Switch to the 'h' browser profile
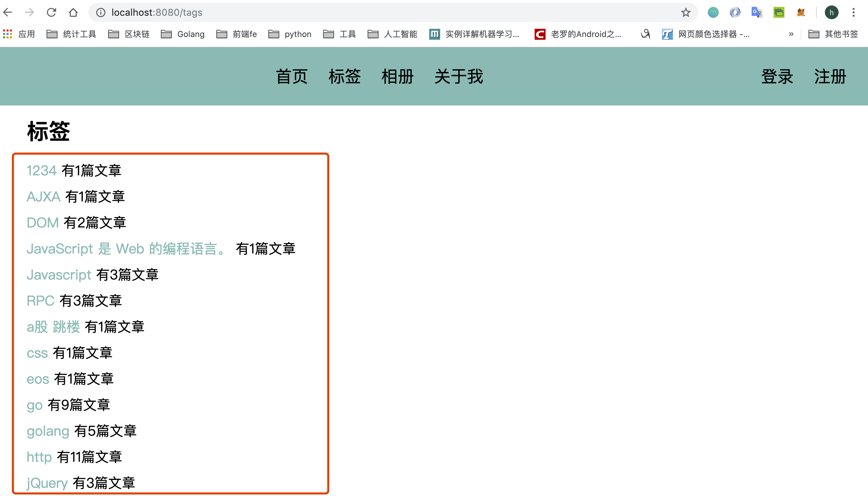The image size is (868, 496). click(x=832, y=12)
